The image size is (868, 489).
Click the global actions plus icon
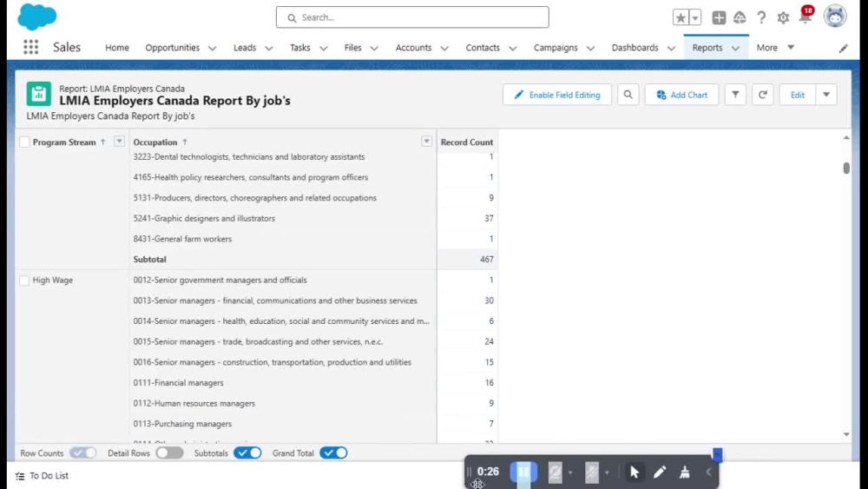tap(719, 17)
